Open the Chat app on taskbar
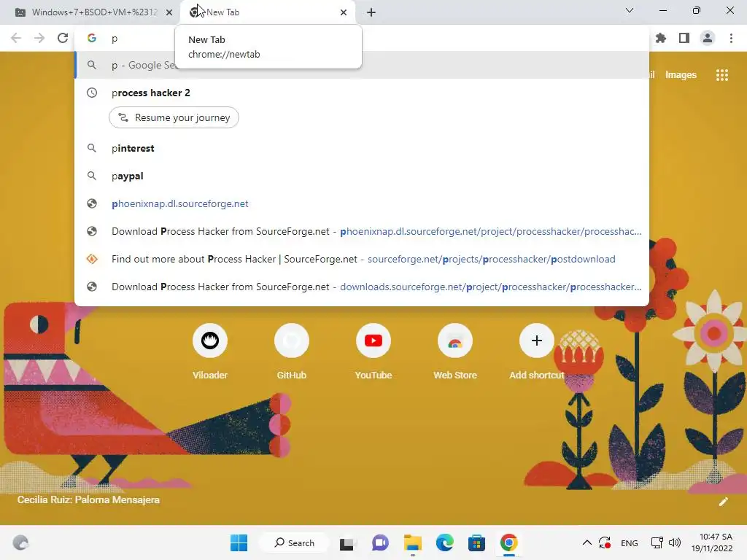Viewport: 747px width, 560px height. [379, 542]
